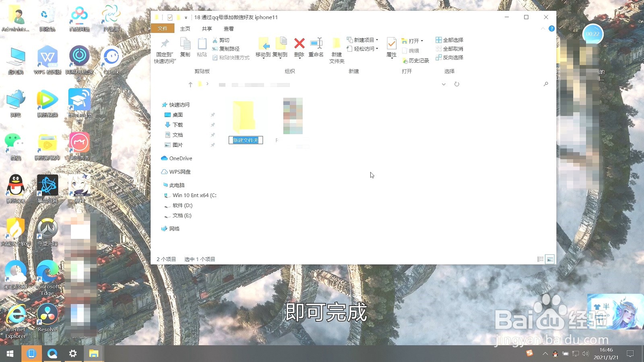This screenshot has width=644, height=362.
Task: Switch to details view in status bar
Action: (541, 259)
